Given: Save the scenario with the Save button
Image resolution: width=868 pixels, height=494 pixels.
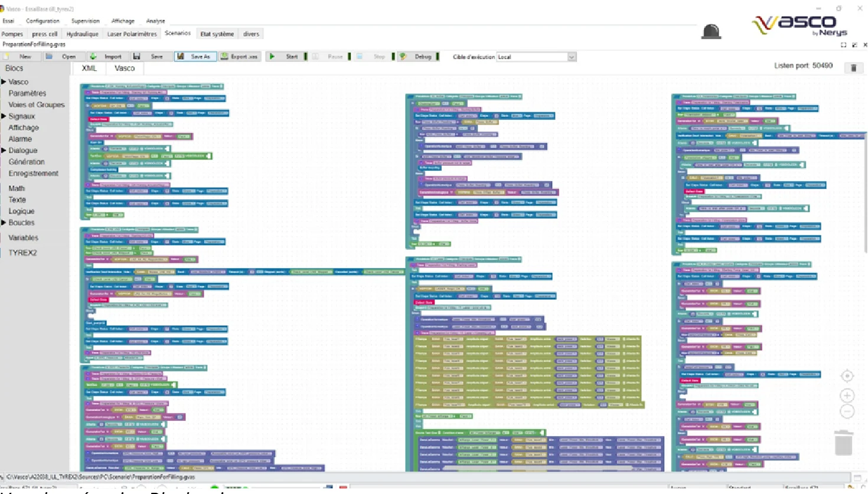Looking at the screenshot, I should (x=150, y=57).
